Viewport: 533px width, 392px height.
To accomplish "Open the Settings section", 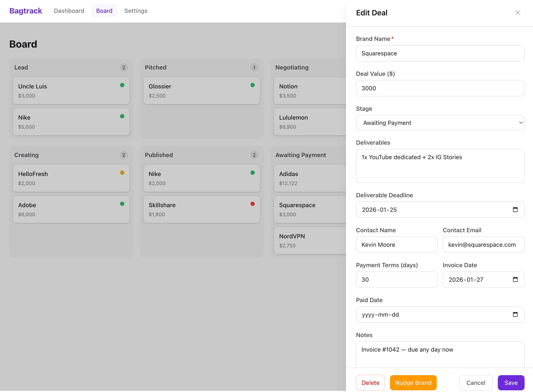I will [135, 11].
